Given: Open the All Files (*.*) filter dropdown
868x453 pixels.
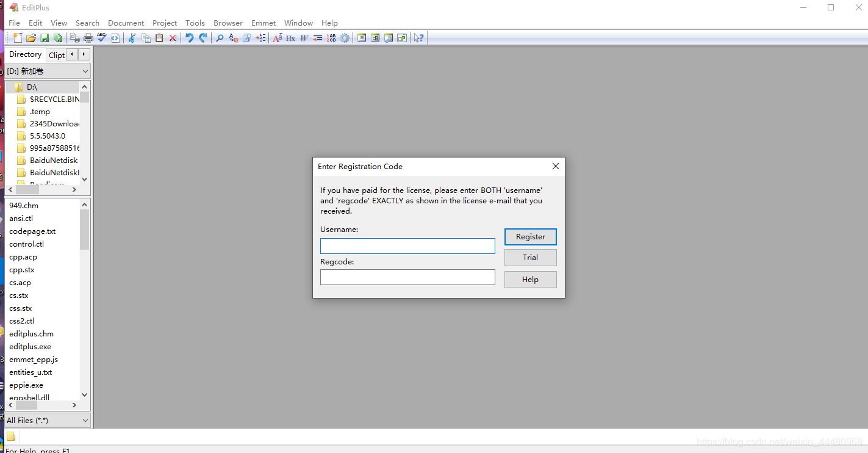Looking at the screenshot, I should 48,421.
